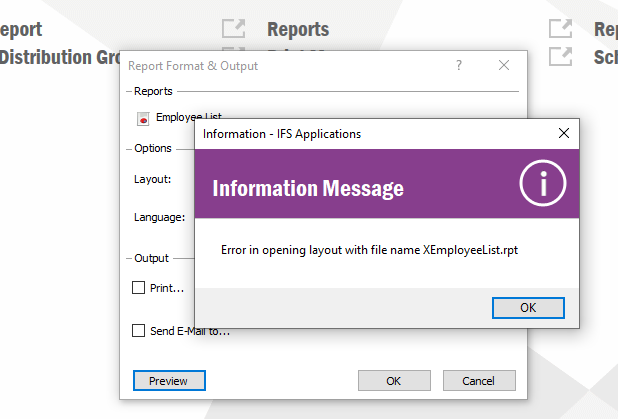Close the Information - IFS Applications dialog
This screenshot has width=618, height=419.
click(x=564, y=133)
